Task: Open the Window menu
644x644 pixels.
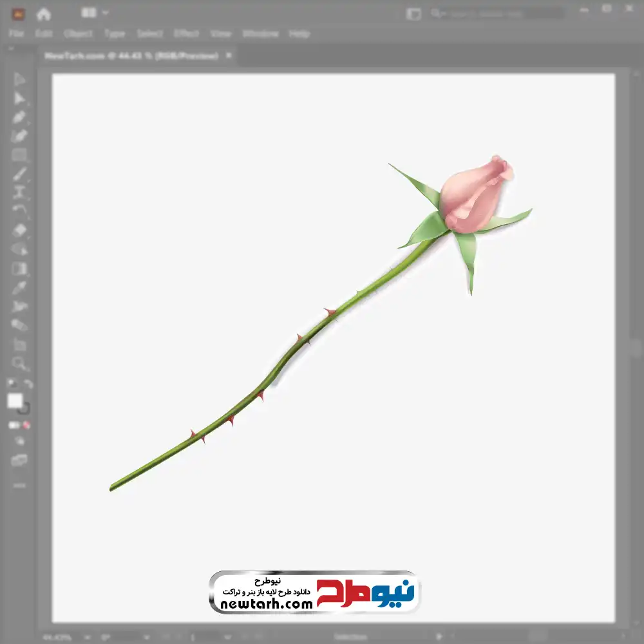Action: pos(260,33)
